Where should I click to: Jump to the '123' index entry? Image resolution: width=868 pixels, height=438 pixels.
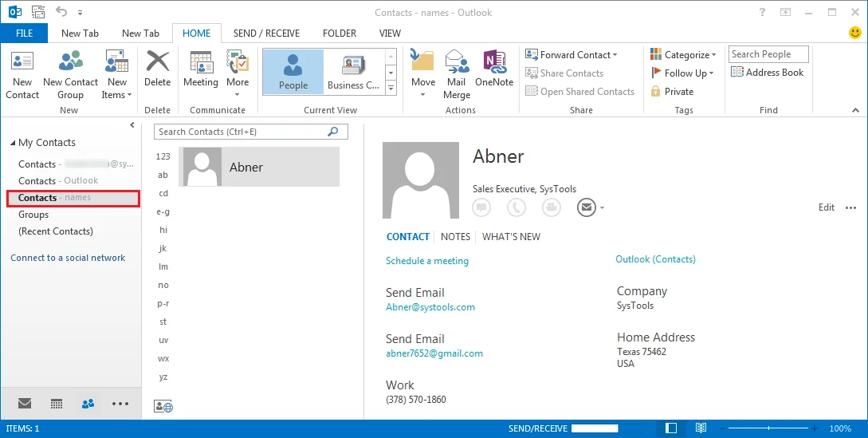tap(163, 157)
